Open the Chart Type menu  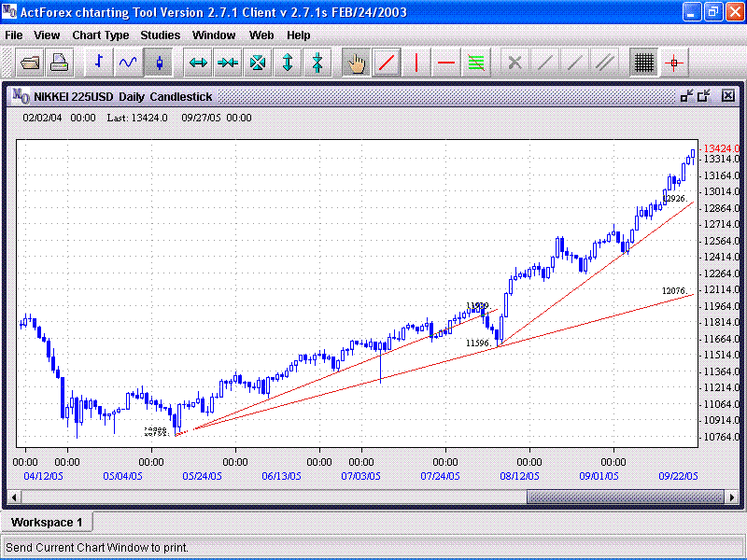click(x=100, y=35)
